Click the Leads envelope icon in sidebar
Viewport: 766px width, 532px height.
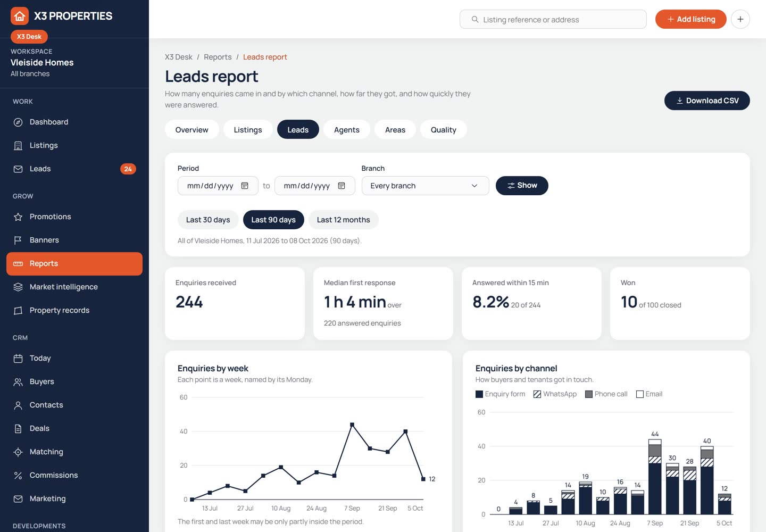pos(18,169)
